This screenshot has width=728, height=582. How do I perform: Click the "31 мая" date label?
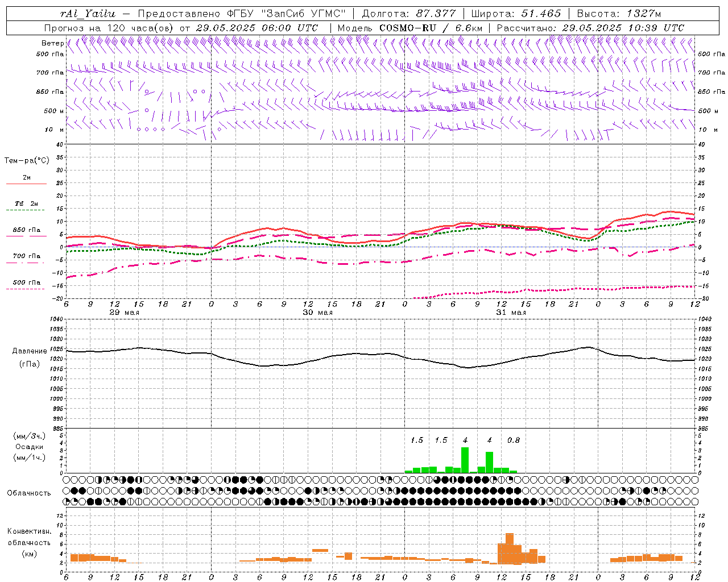[511, 313]
